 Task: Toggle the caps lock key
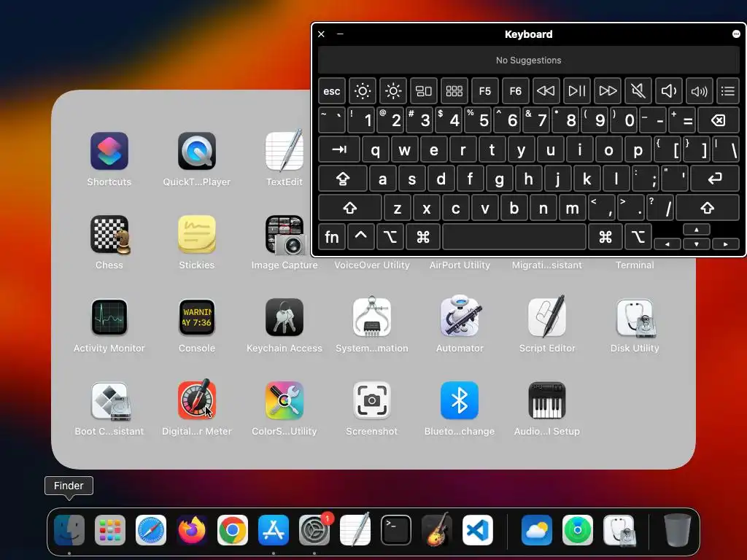point(343,179)
